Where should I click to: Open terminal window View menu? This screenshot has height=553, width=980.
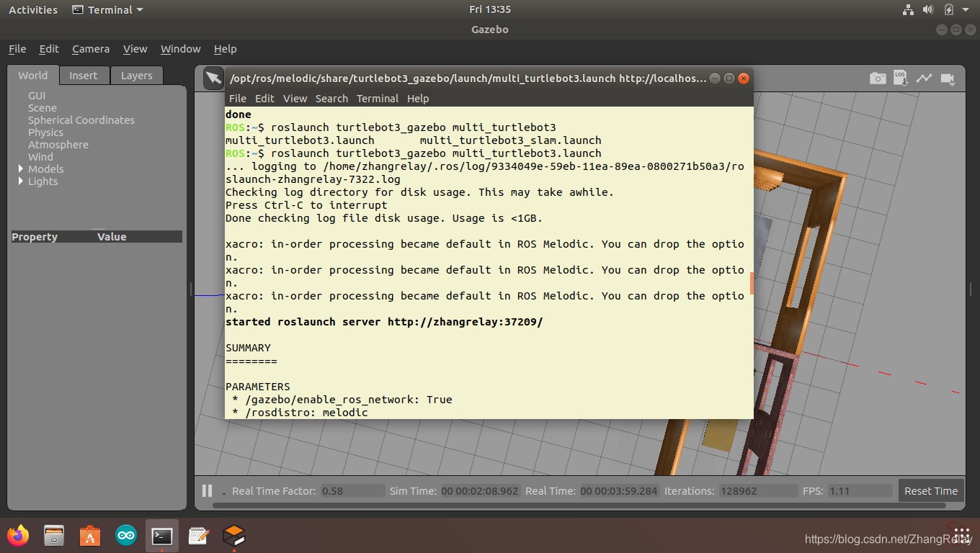[x=295, y=99]
